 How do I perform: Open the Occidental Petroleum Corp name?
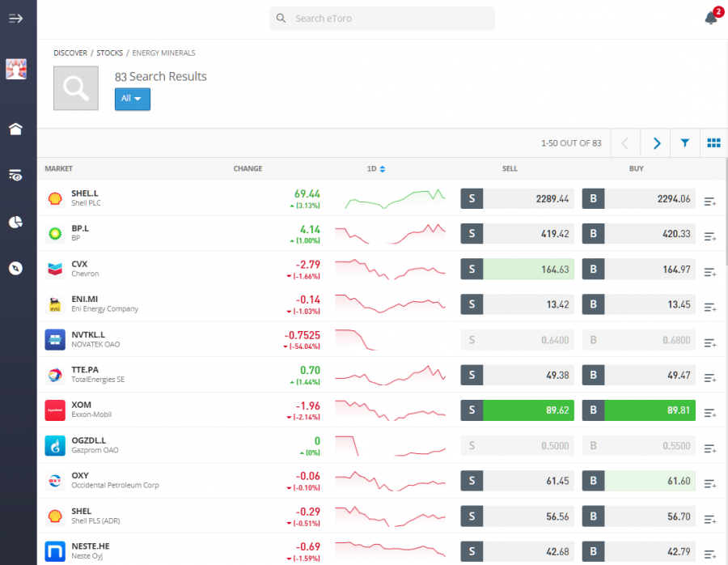(x=115, y=485)
